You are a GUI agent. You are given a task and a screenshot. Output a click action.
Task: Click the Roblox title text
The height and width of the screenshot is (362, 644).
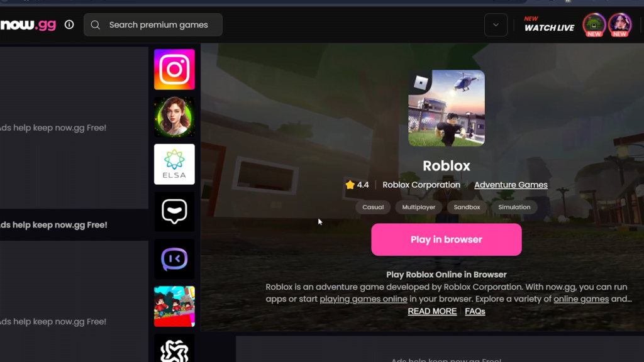coord(447,166)
